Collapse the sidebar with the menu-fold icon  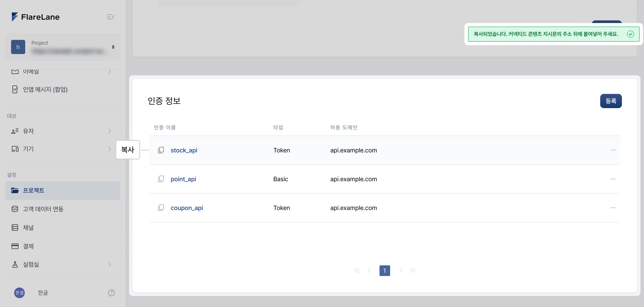(110, 17)
